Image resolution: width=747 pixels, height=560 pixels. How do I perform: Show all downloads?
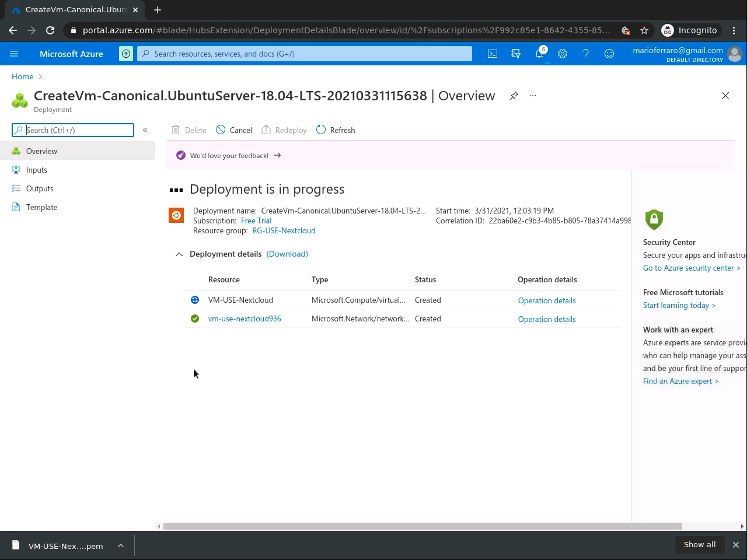(x=700, y=545)
